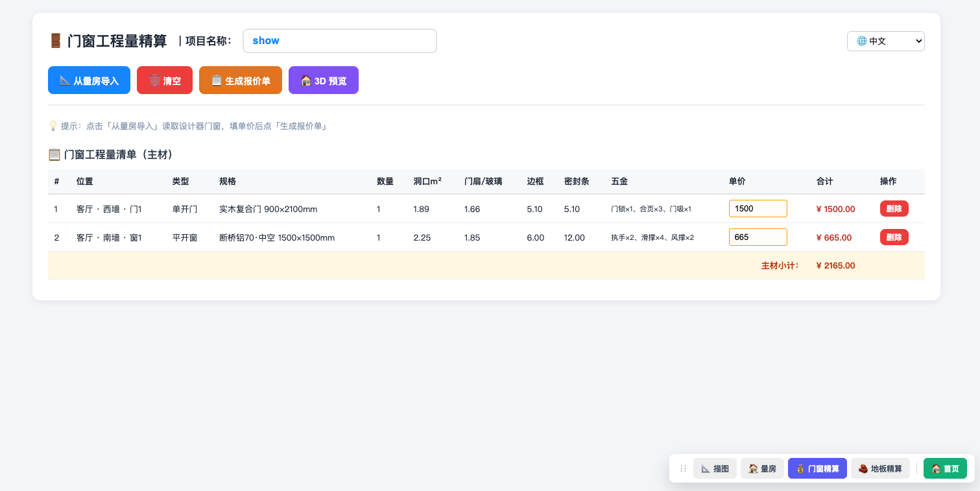
Task: Click the 平开窗 type cell
Action: (185, 237)
